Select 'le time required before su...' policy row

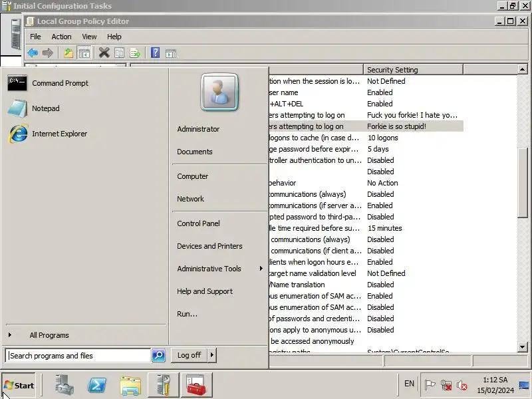click(x=315, y=228)
